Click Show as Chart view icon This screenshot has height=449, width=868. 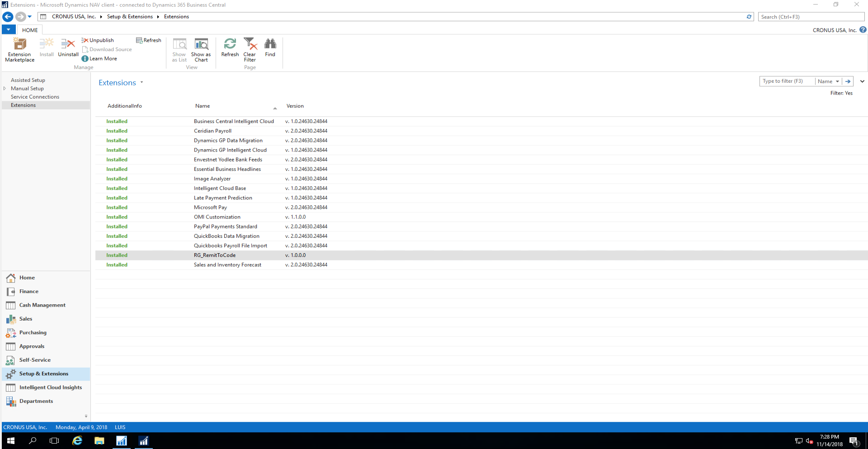point(201,50)
